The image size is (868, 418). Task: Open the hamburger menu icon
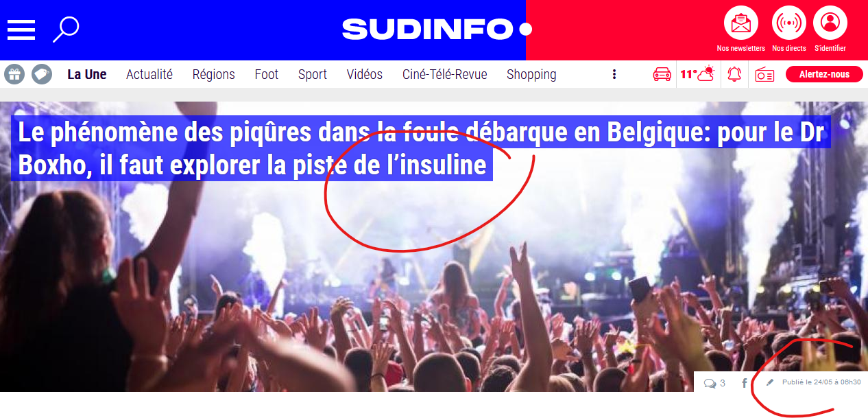[21, 30]
